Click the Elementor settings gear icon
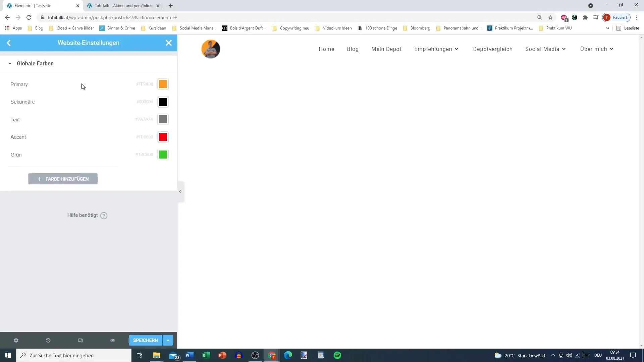 [x=16, y=340]
